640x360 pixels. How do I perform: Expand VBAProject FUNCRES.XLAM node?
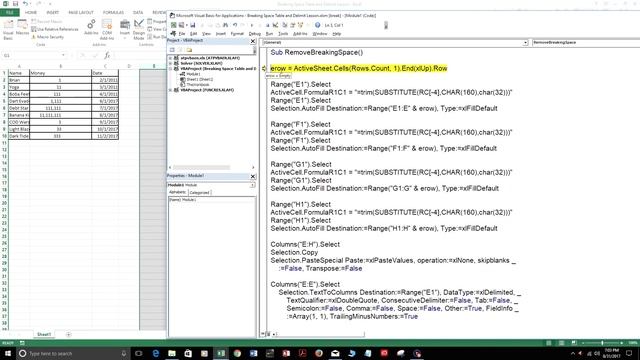[x=170, y=90]
